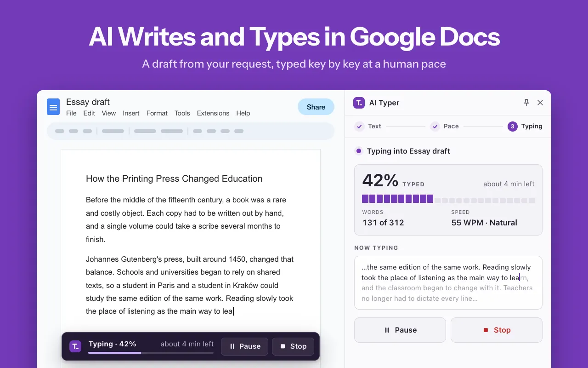The height and width of the screenshot is (368, 588).
Task: Click the thin progress bar on floating bar
Action: pos(151,353)
